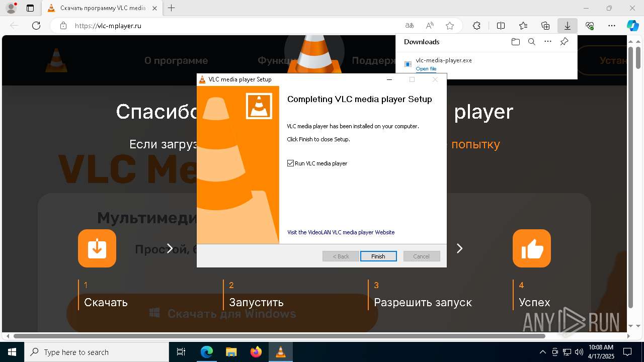Open the О программе menu item
This screenshot has height=362, width=644.
[x=176, y=61]
